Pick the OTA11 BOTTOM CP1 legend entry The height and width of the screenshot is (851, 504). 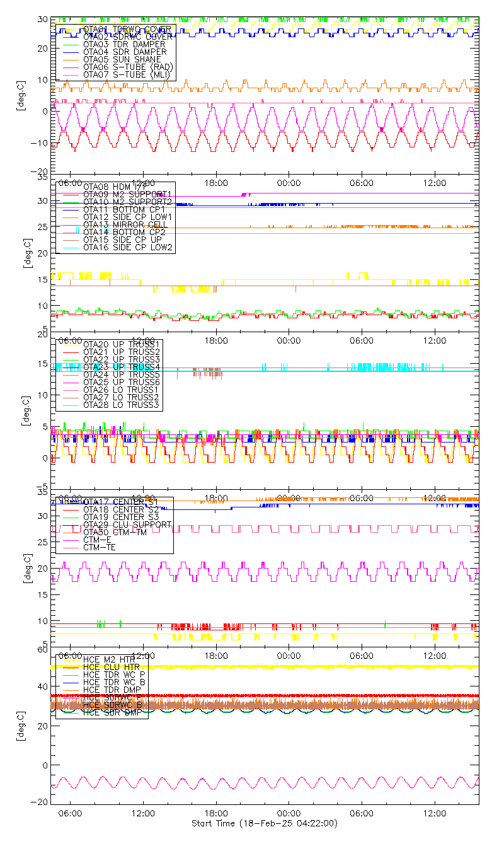click(x=124, y=210)
